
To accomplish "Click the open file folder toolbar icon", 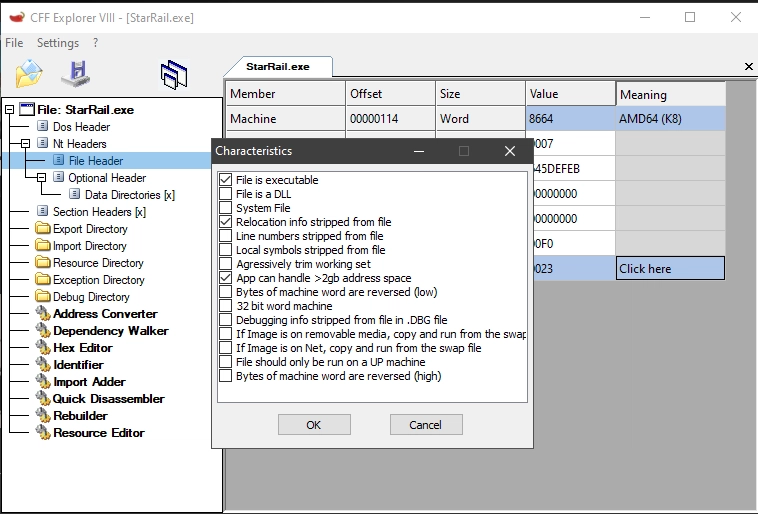I will coord(30,73).
